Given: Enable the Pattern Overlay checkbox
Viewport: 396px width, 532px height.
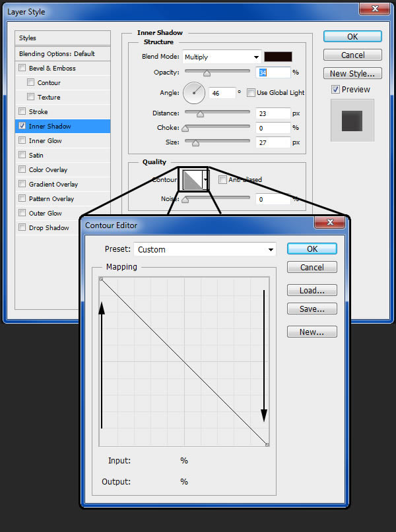Looking at the screenshot, I should coord(22,198).
